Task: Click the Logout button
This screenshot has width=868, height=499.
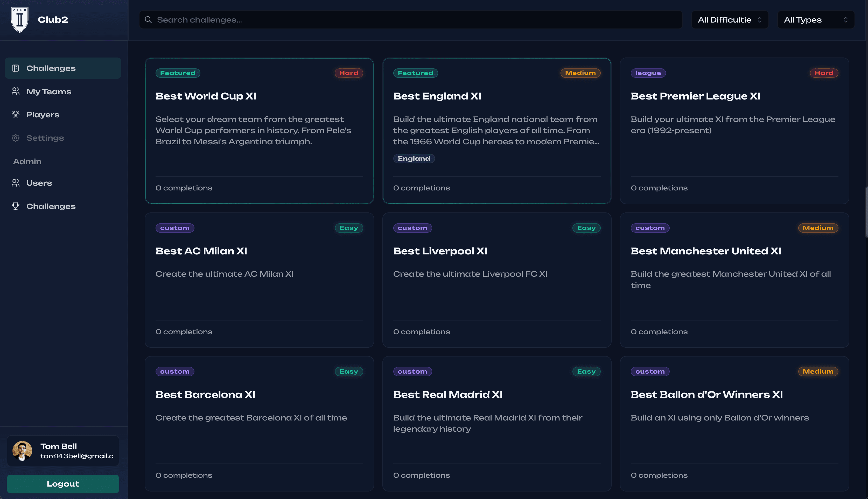Action: [63, 484]
